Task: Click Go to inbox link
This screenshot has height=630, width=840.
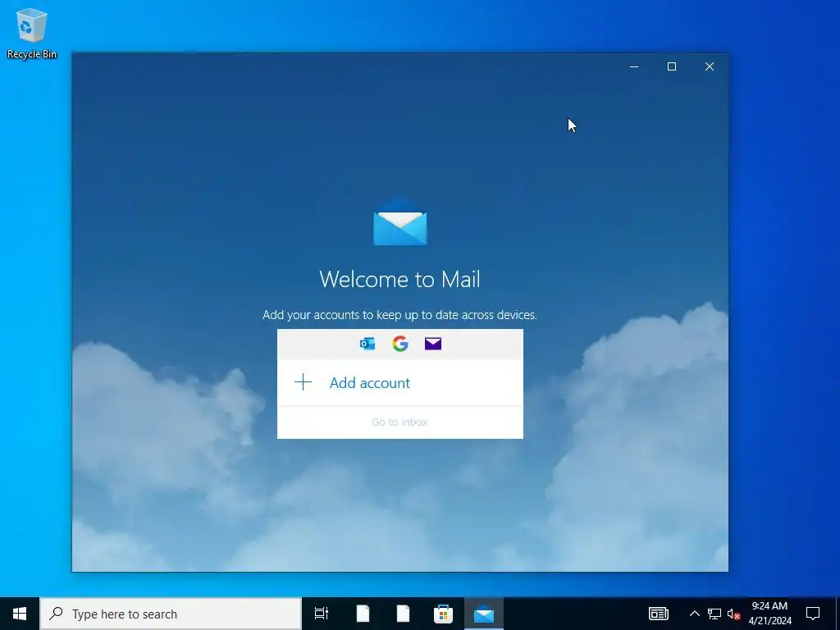Action: [x=399, y=422]
